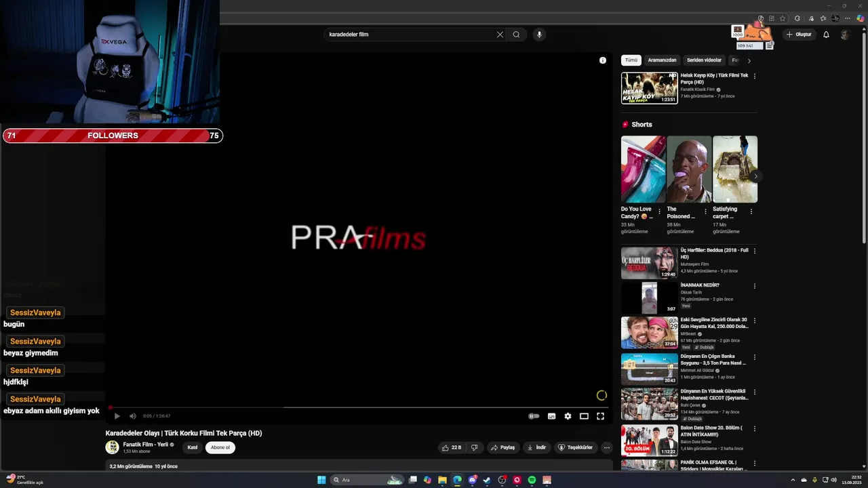This screenshot has height=488, width=868.
Task: Like the video with 22 B
Action: point(452,447)
